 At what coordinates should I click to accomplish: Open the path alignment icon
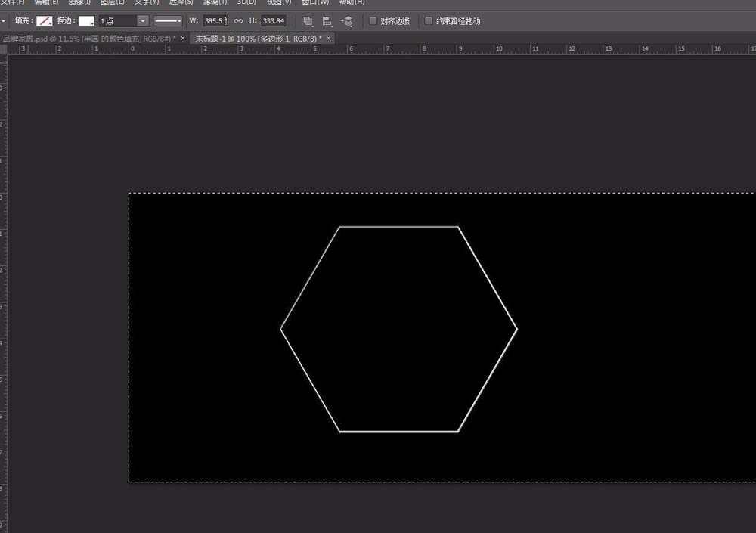327,21
